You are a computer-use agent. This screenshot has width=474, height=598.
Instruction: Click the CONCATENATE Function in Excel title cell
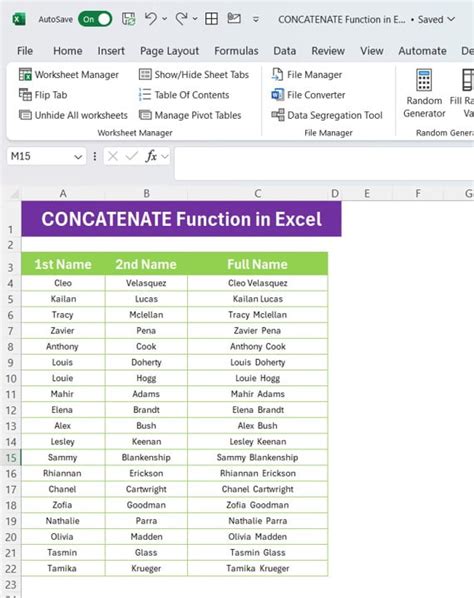(x=182, y=219)
